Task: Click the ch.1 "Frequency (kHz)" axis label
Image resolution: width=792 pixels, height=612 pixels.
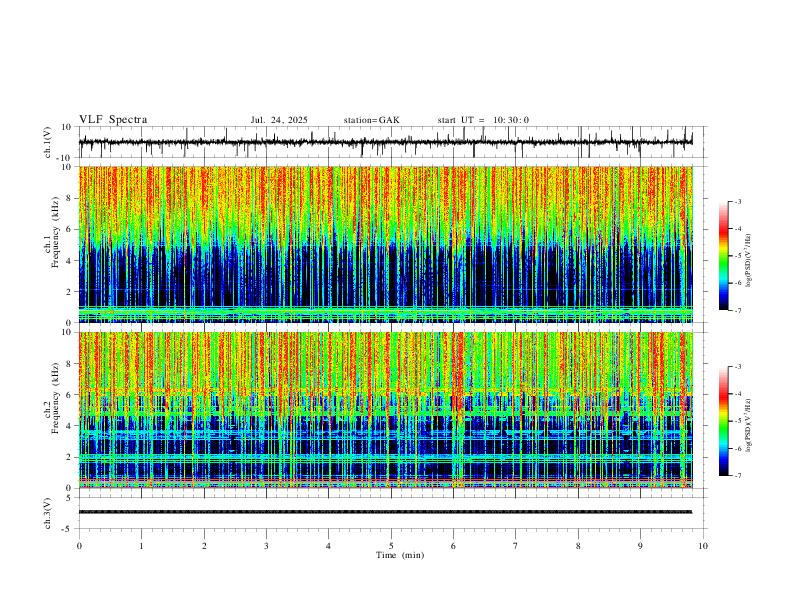Action: [x=55, y=231]
